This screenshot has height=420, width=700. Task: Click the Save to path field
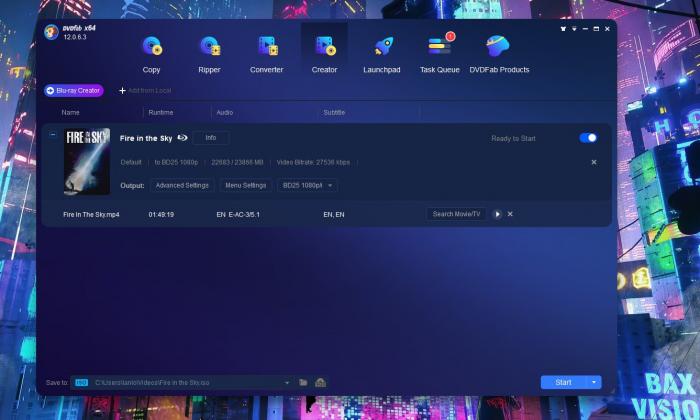182,383
